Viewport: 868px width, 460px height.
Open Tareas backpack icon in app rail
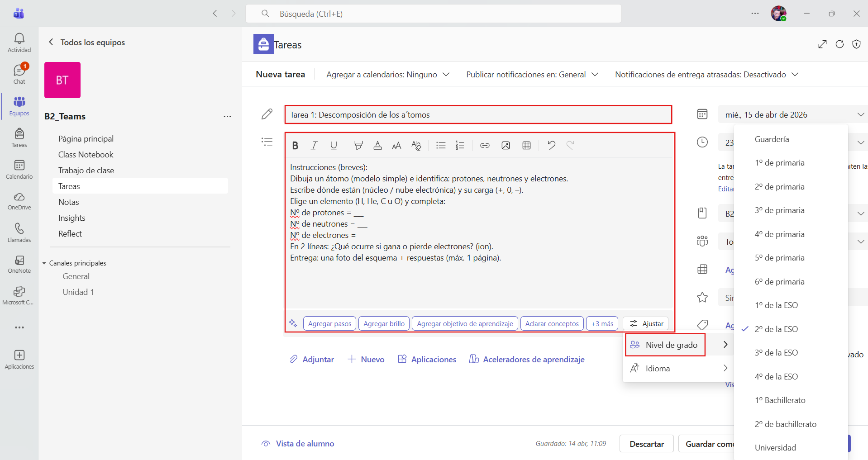(19, 138)
